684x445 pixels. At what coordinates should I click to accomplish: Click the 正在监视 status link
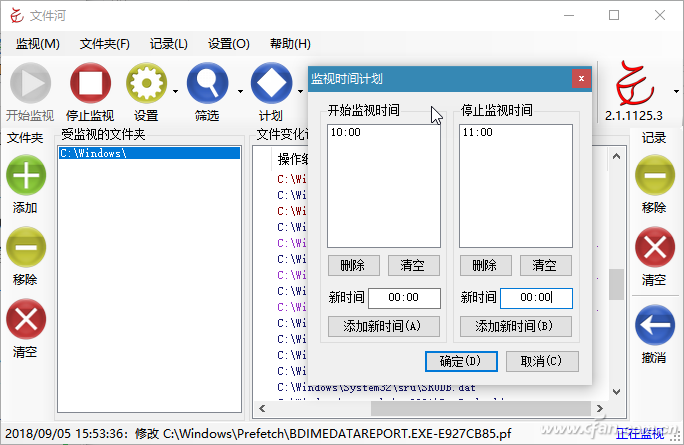(x=640, y=434)
